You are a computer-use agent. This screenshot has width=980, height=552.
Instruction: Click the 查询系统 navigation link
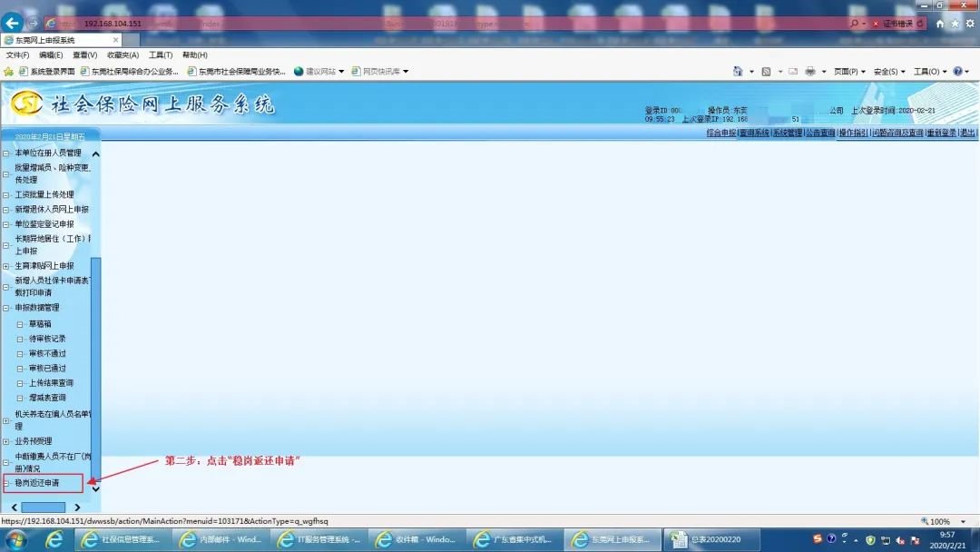point(754,133)
